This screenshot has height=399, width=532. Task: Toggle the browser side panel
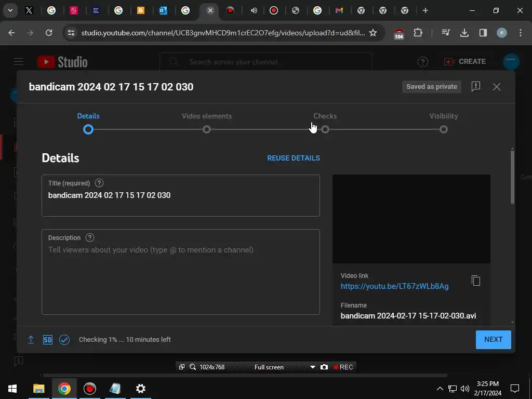point(483,33)
